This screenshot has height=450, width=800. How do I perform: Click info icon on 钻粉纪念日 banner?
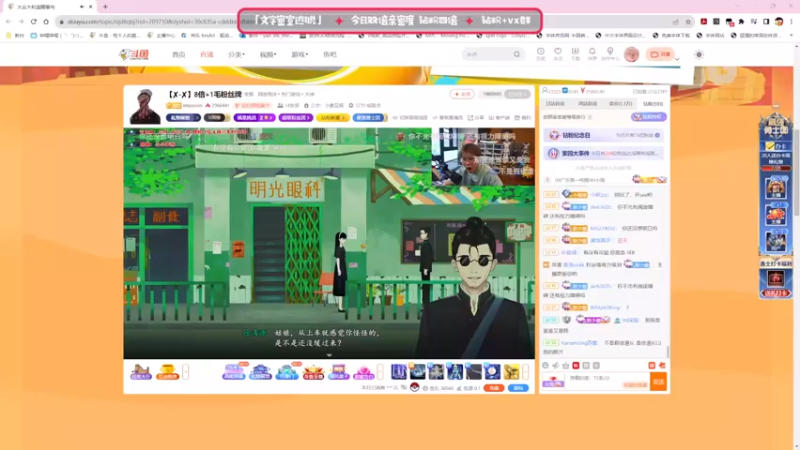pyautogui.click(x=657, y=135)
